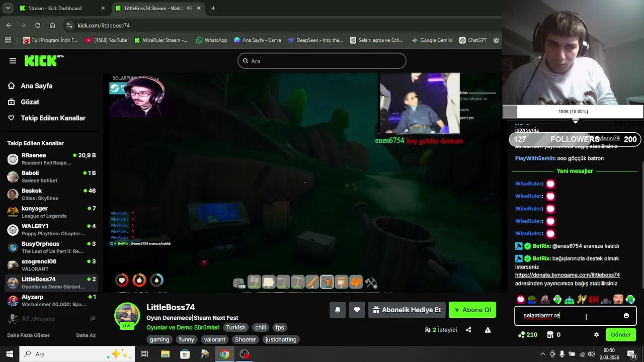
Task: Open Baboli's Sadece Sohbet channel
Action: (52, 176)
